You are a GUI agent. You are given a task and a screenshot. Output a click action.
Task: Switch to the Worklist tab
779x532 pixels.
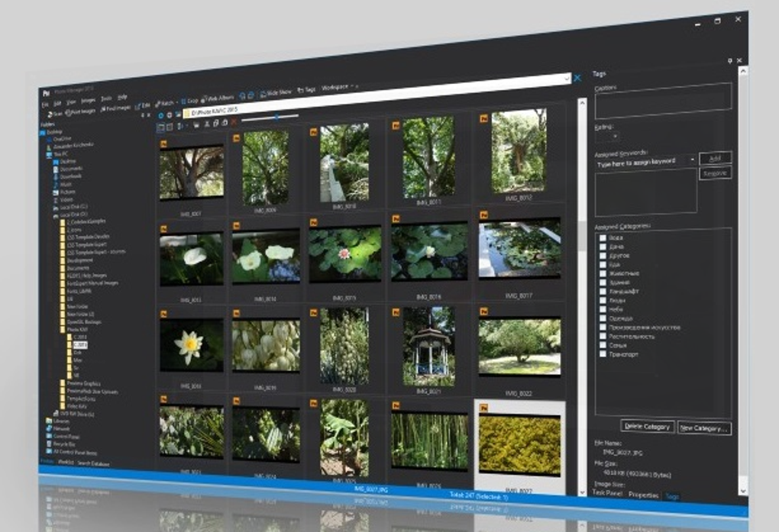[66, 463]
